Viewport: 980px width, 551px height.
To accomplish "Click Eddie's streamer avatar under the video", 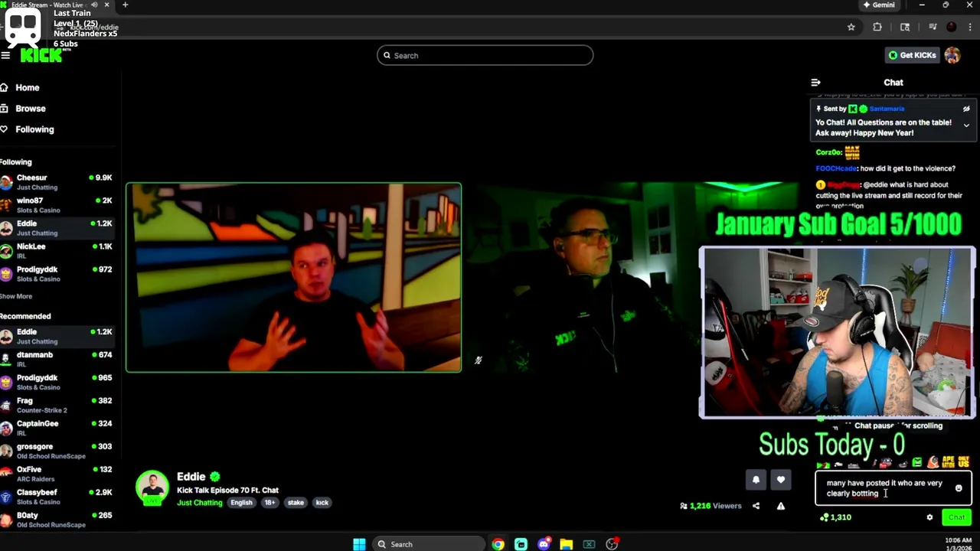I will 152,487.
